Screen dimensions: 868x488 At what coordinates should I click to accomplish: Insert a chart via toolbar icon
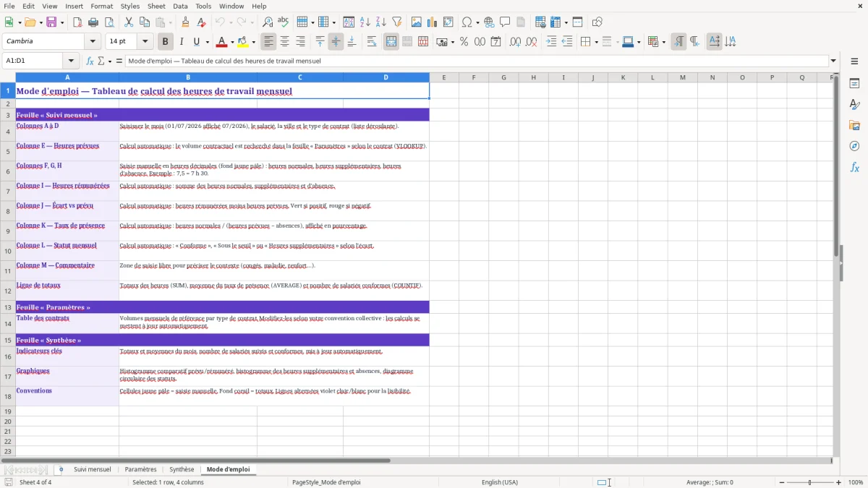click(x=433, y=22)
